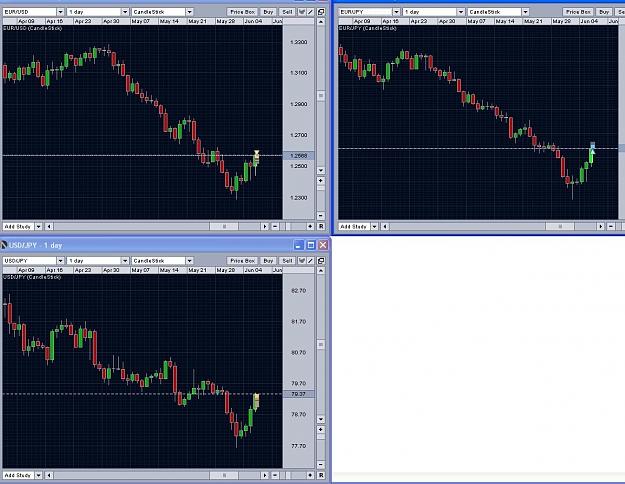The height and width of the screenshot is (484, 625).
Task: Click Buy button in USD/JPY chart
Action: click(268, 261)
